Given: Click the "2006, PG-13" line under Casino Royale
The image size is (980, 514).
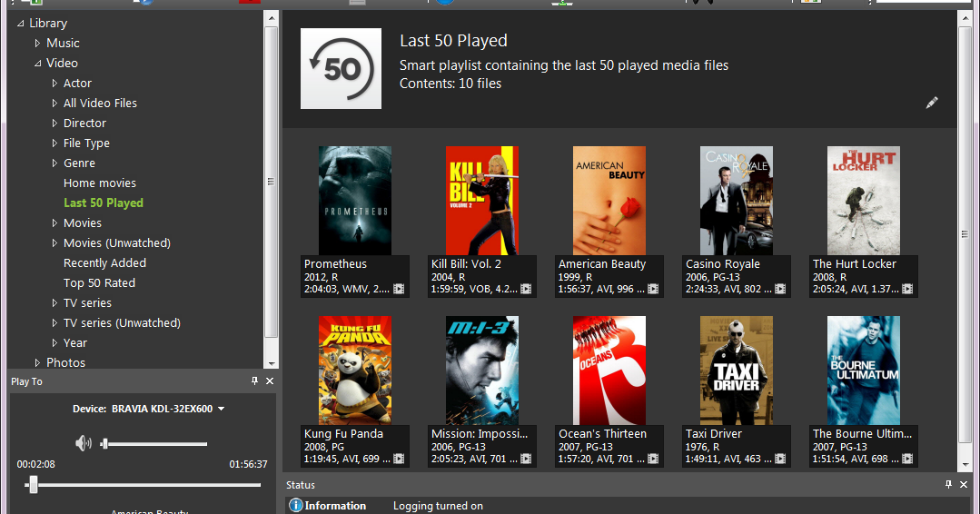Looking at the screenshot, I should click(712, 277).
